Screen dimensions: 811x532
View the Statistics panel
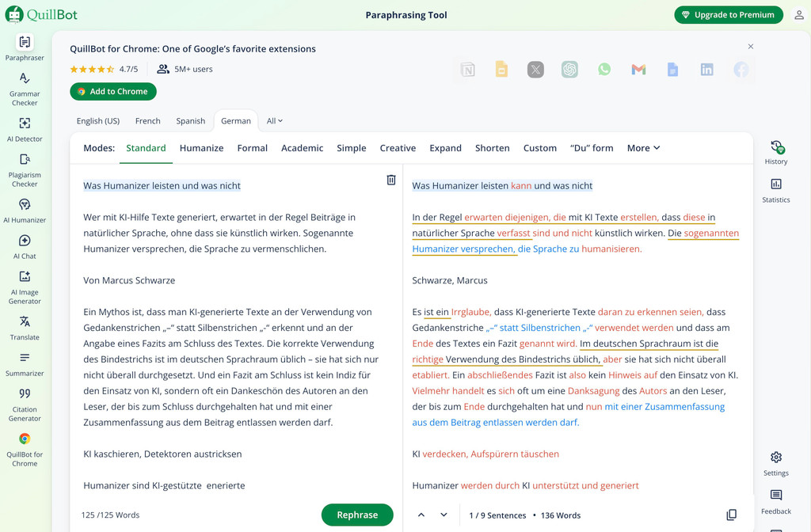(x=775, y=190)
